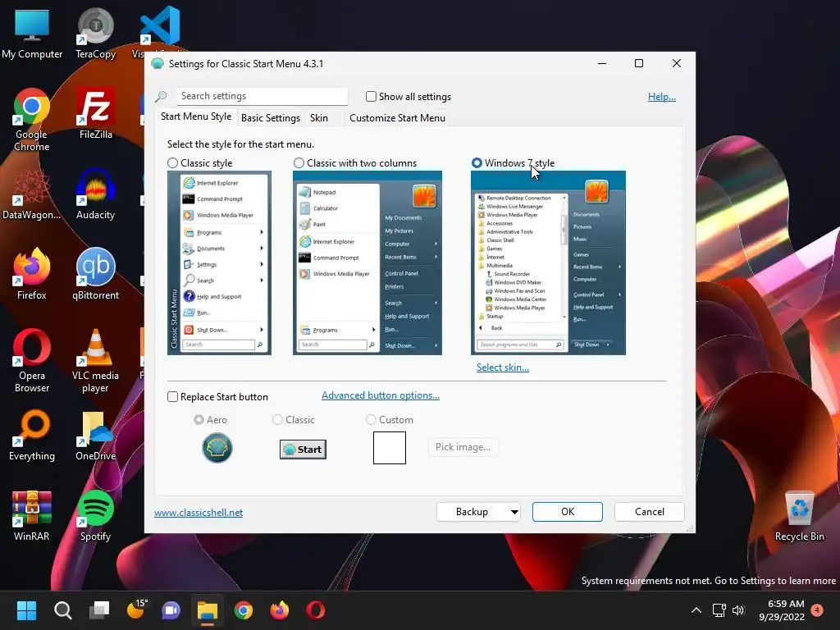The width and height of the screenshot is (840, 630).
Task: Open the Opera taskbar icon
Action: pos(316,610)
